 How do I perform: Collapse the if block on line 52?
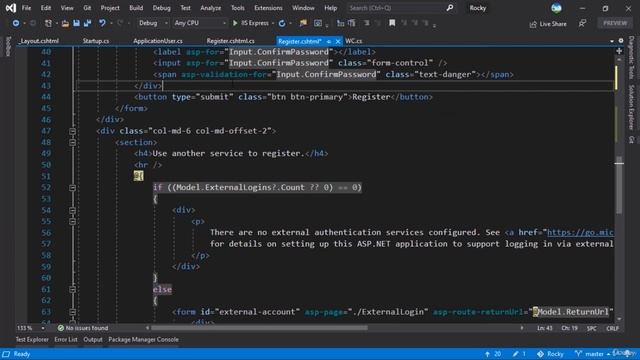(x=72, y=188)
